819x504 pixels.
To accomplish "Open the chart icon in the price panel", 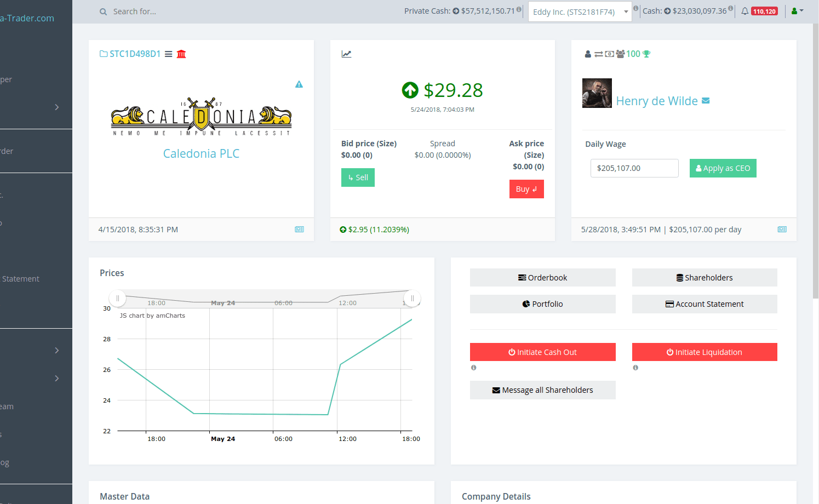I will coord(347,54).
